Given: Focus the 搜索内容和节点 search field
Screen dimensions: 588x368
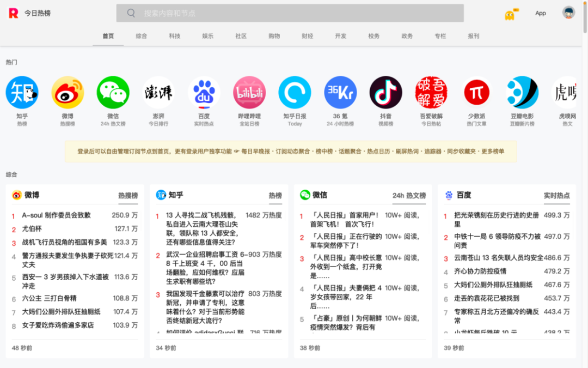Looking at the screenshot, I should tap(290, 13).
